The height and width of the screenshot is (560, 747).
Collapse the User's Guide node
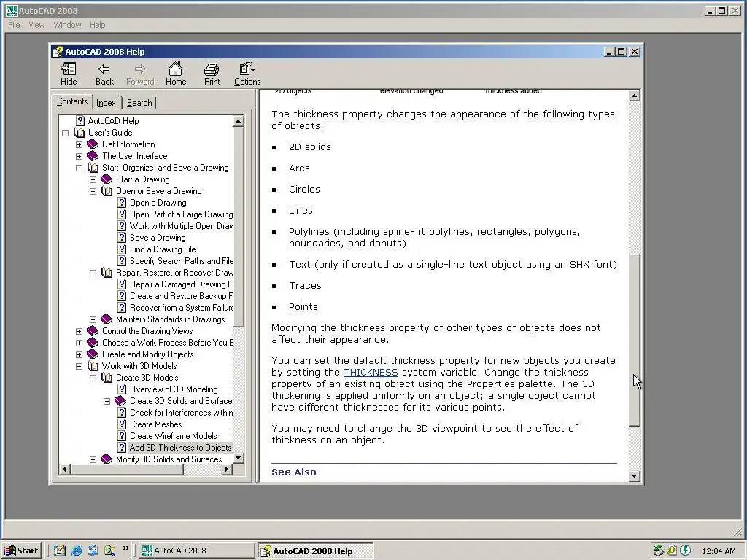tap(65, 133)
